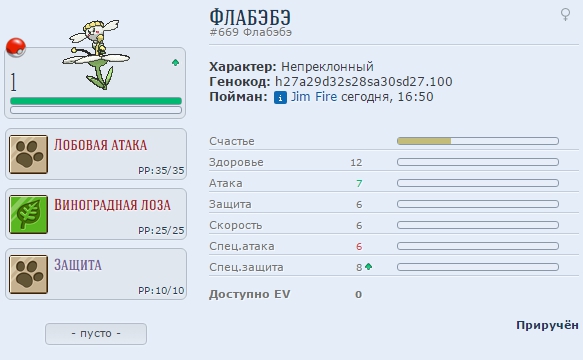Click the Скорость EV bar

(478, 225)
